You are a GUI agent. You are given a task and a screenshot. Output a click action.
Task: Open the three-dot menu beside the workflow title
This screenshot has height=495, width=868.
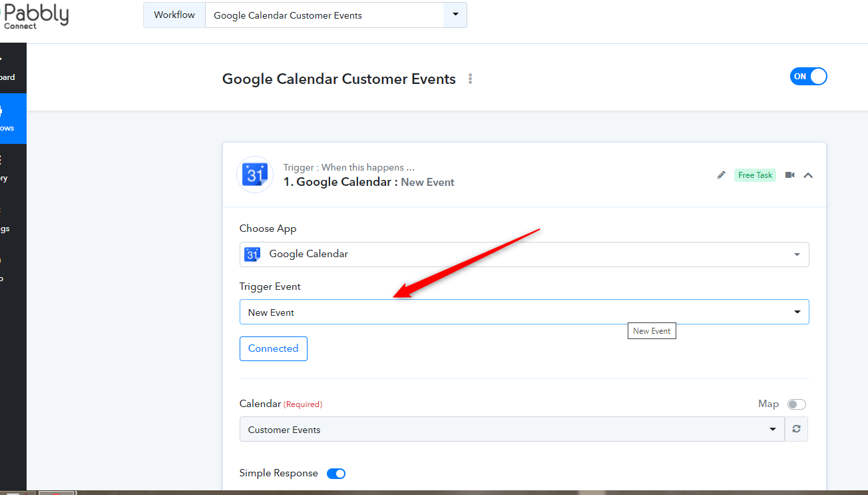click(470, 79)
